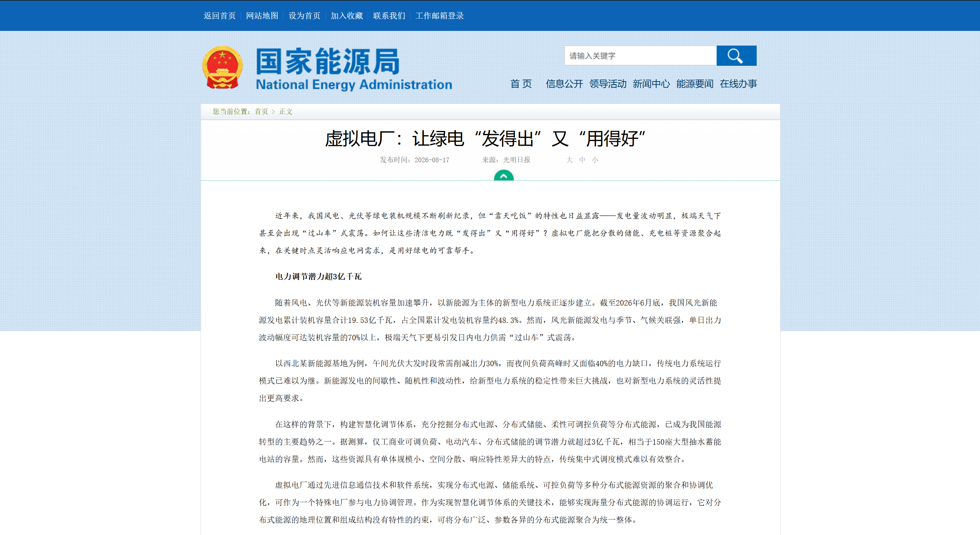Open the 领导活动 menu

coord(608,84)
